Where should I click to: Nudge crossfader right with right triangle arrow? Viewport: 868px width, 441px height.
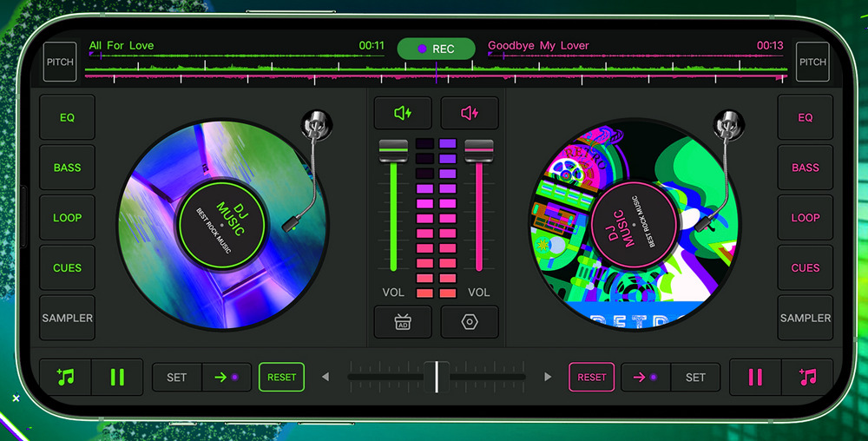click(548, 377)
